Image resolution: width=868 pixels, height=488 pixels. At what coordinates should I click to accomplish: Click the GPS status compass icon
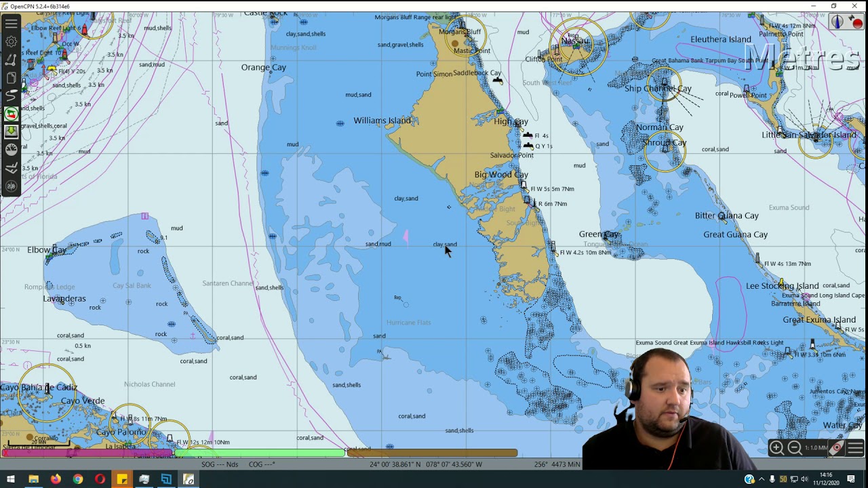(x=837, y=22)
